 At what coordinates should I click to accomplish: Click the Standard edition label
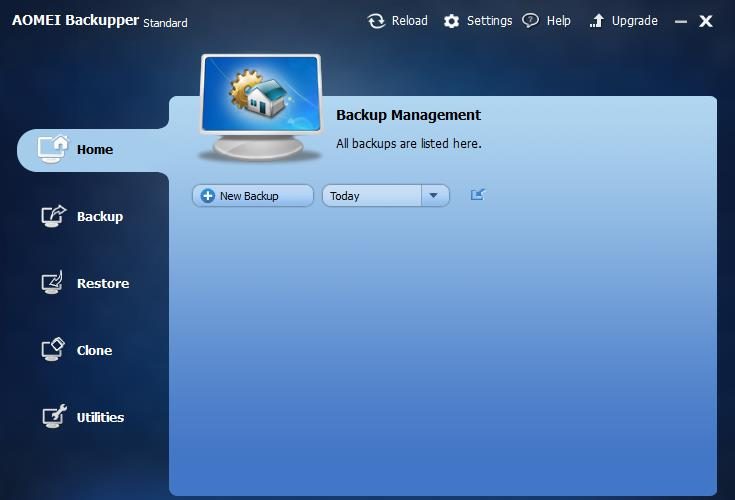pyautogui.click(x=165, y=22)
